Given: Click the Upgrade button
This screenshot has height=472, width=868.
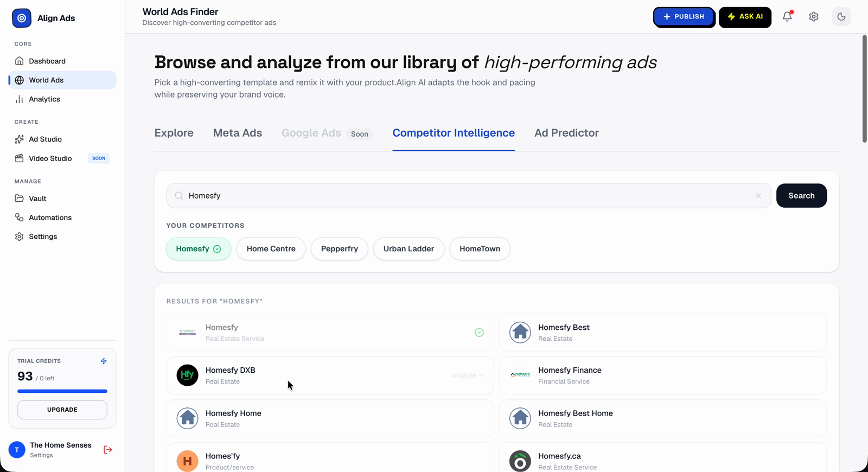Looking at the screenshot, I should click(62, 410).
